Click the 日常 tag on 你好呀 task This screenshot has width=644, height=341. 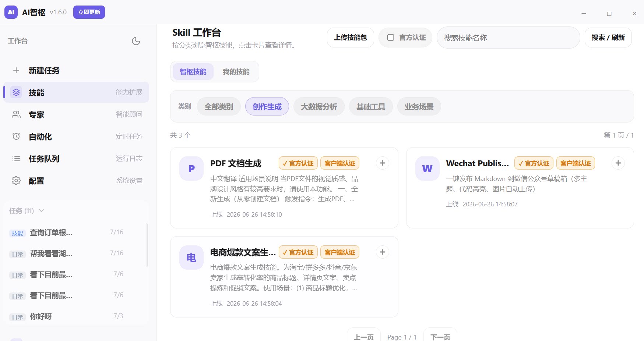click(17, 317)
